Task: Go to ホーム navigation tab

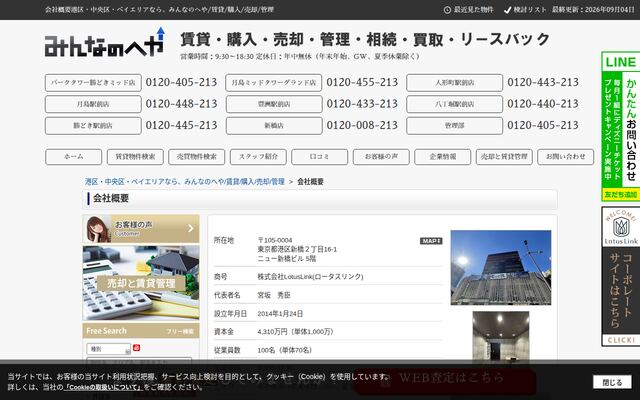Action: click(x=73, y=157)
